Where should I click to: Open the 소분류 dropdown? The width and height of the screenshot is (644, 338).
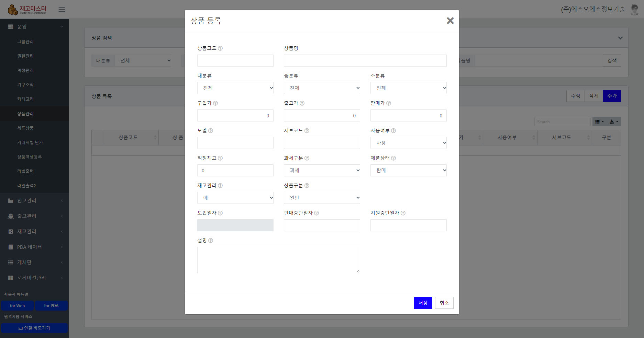(409, 88)
